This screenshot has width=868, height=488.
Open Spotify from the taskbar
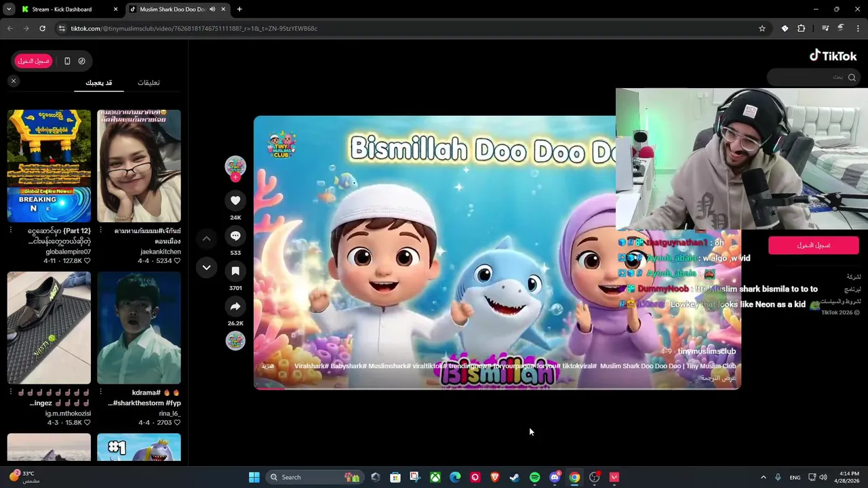[534, 477]
